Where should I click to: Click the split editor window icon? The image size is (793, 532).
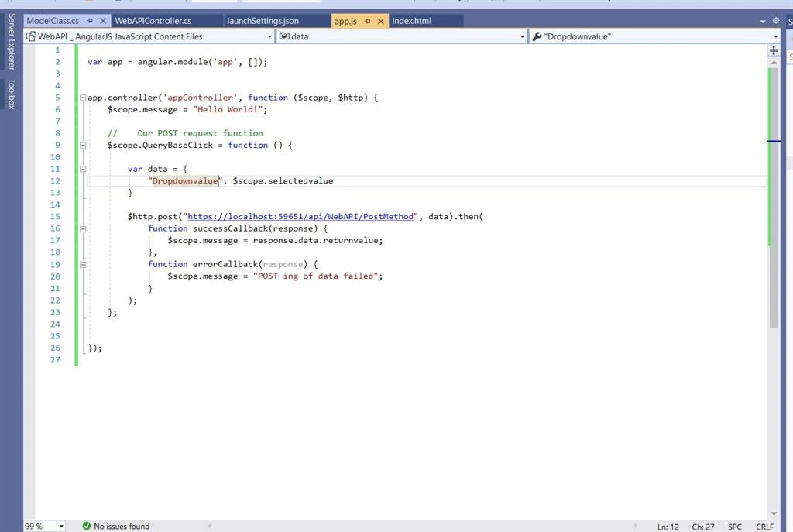pyautogui.click(x=774, y=50)
